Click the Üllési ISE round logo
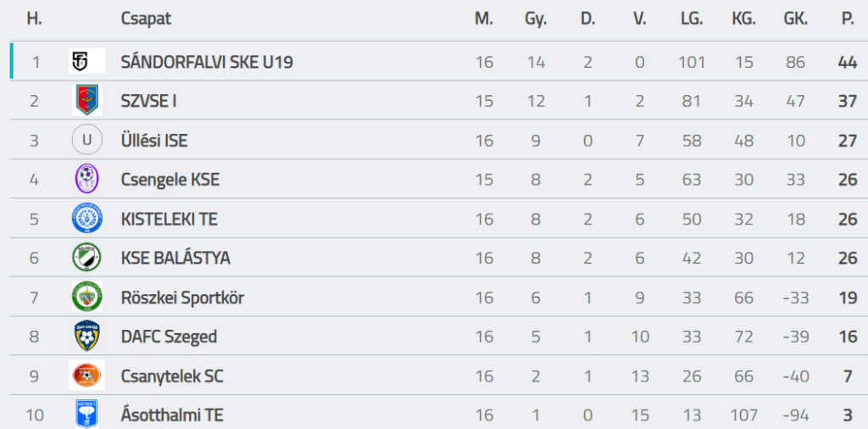 [86, 140]
